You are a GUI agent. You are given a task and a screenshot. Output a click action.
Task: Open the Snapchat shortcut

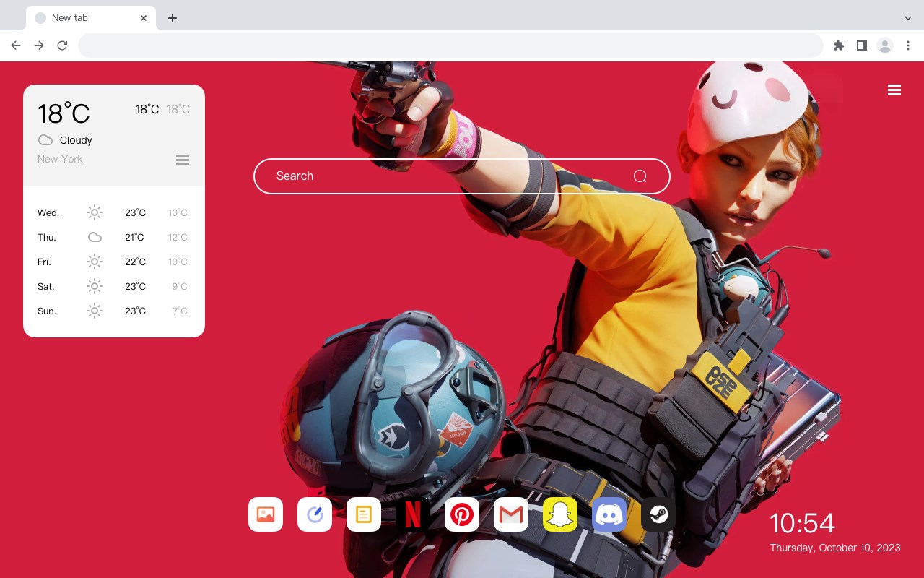pos(560,514)
